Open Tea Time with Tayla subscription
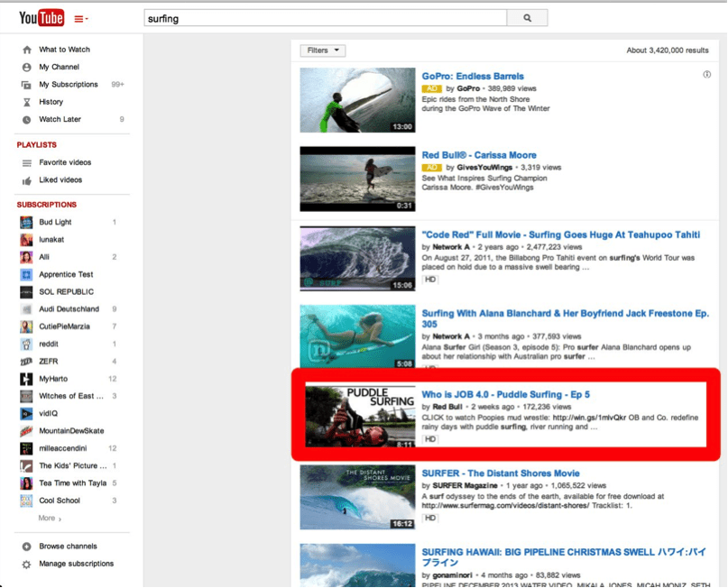728x588 pixels. click(x=73, y=483)
